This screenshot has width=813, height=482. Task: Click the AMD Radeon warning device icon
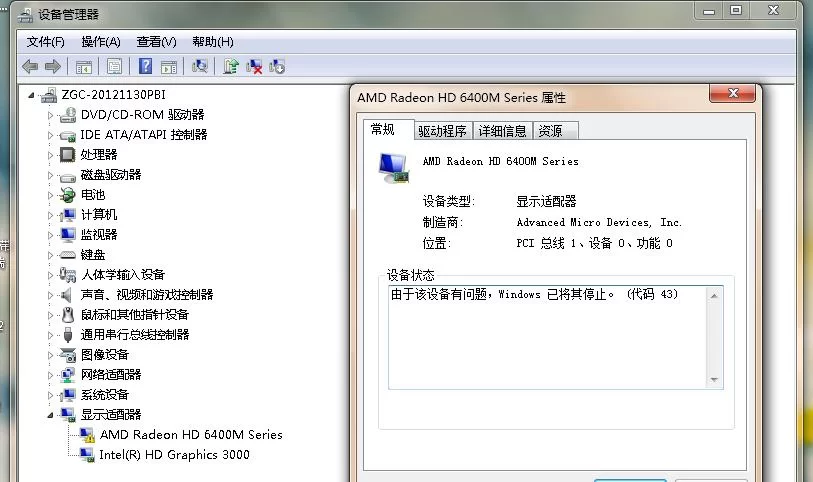click(87, 435)
